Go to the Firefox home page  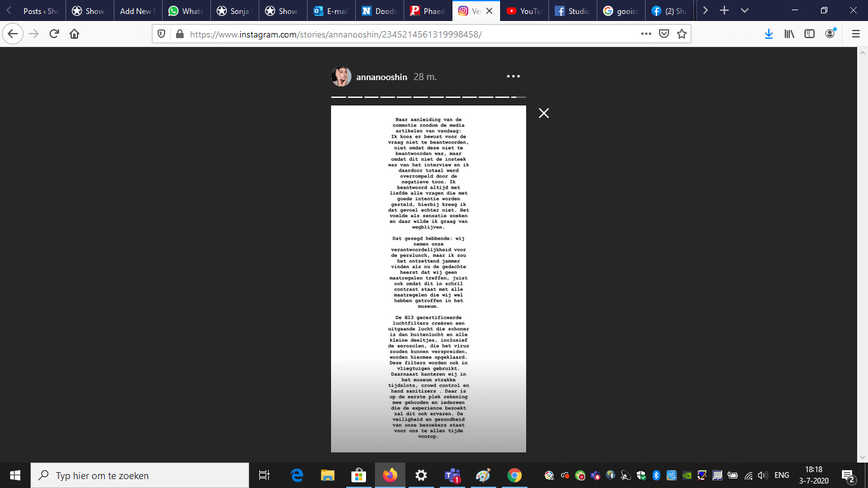pos(74,34)
